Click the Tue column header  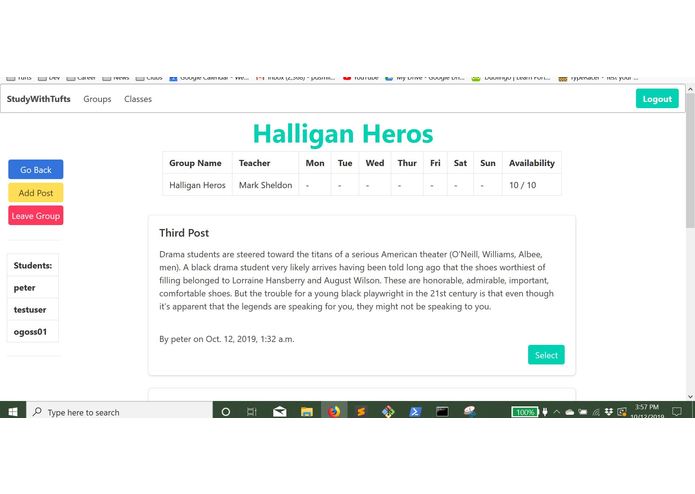345,163
